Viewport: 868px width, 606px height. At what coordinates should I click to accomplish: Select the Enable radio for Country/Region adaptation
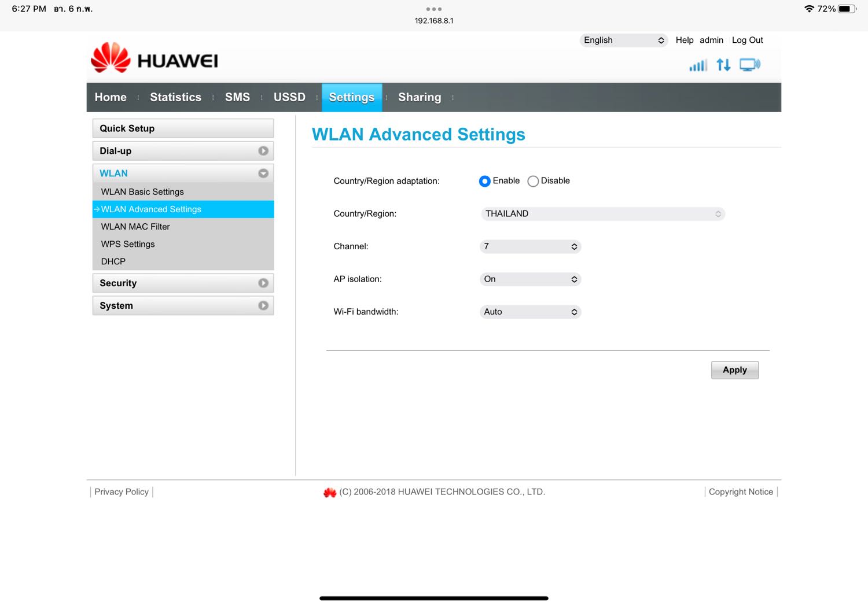coord(485,181)
